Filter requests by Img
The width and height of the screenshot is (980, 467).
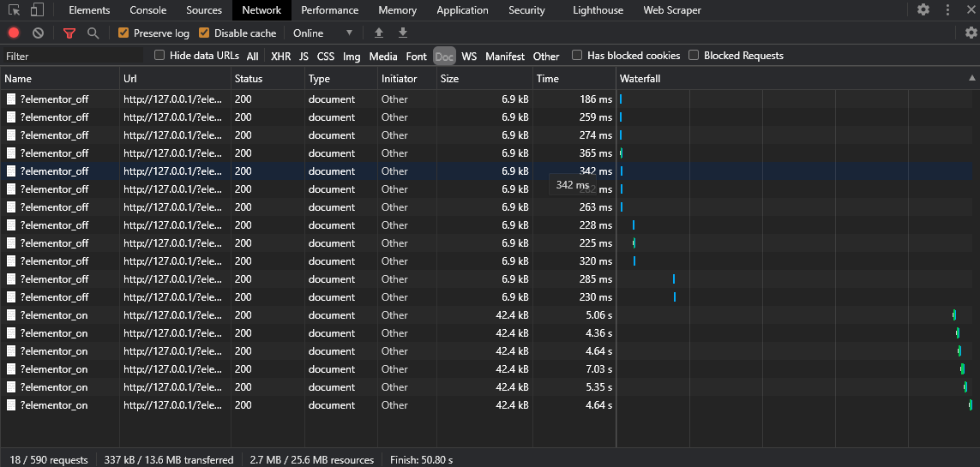click(352, 57)
